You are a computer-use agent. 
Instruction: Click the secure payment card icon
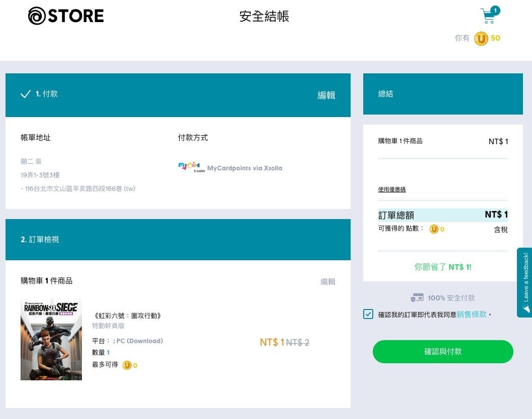click(x=417, y=297)
